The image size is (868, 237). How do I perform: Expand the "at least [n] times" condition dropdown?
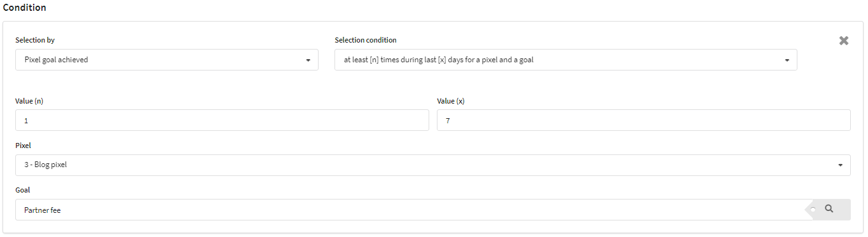pyautogui.click(x=565, y=60)
